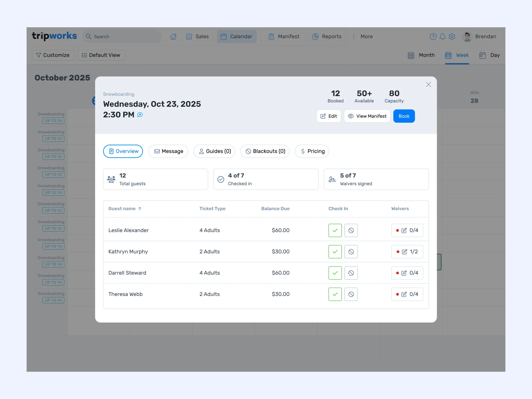Open the Blackouts (0) tab
The width and height of the screenshot is (532, 399).
point(265,151)
